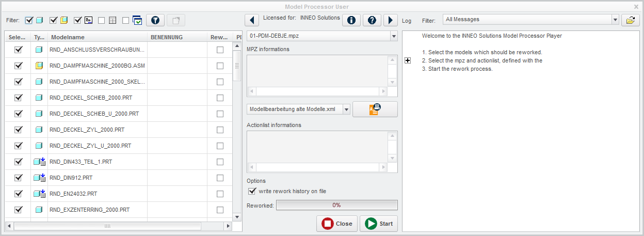Uncheck write rework history on file
The image size is (644, 236).
click(252, 191)
